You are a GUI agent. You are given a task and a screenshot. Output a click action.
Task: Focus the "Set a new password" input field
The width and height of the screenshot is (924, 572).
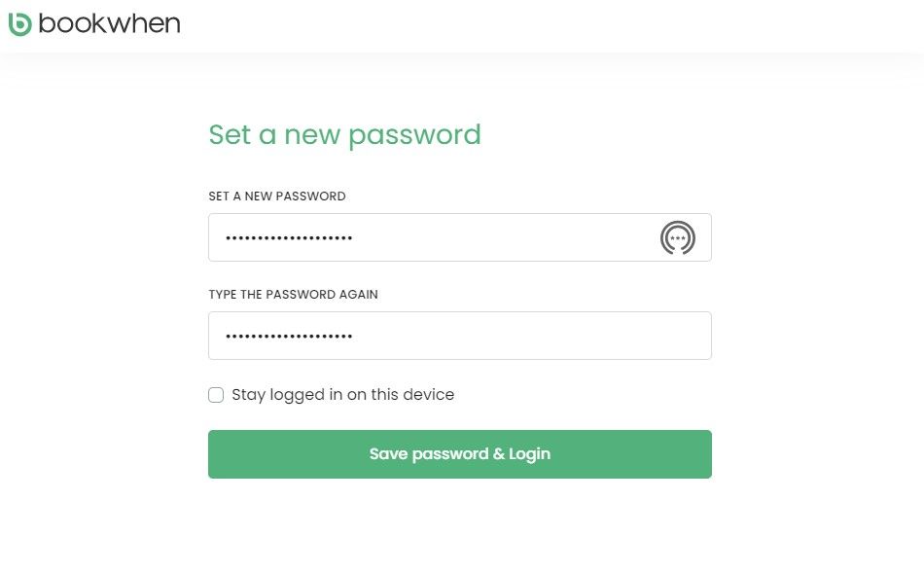click(460, 237)
